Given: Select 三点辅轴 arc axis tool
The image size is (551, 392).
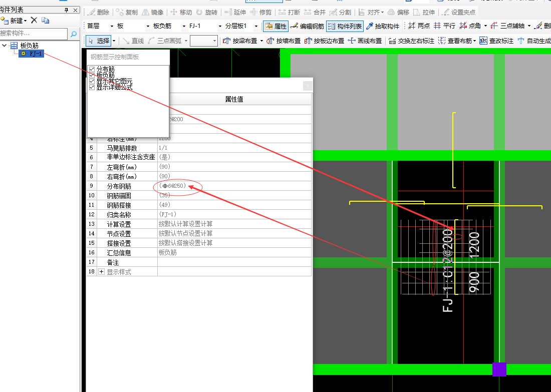Looking at the screenshot, I should (x=507, y=26).
